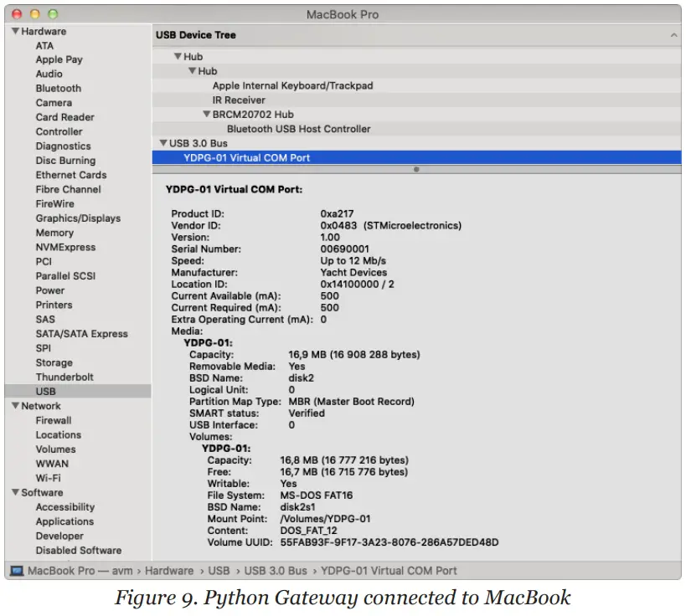
Task: Select Locations under Network
Action: (x=58, y=434)
